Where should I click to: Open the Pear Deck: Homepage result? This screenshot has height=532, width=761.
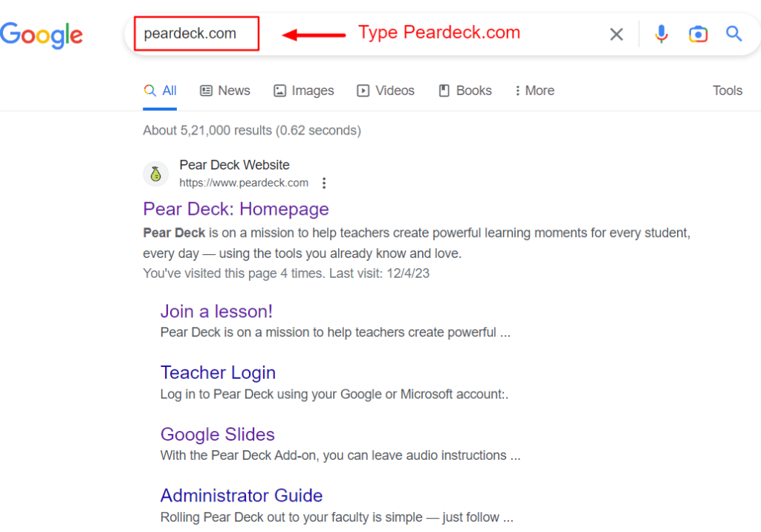pyautogui.click(x=236, y=210)
